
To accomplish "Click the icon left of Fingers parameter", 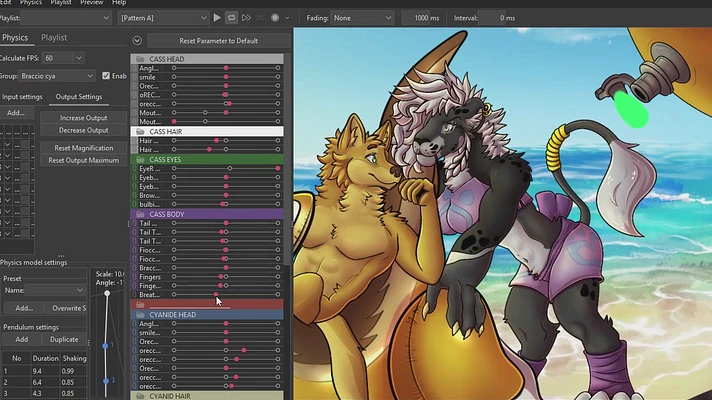I will 134,277.
